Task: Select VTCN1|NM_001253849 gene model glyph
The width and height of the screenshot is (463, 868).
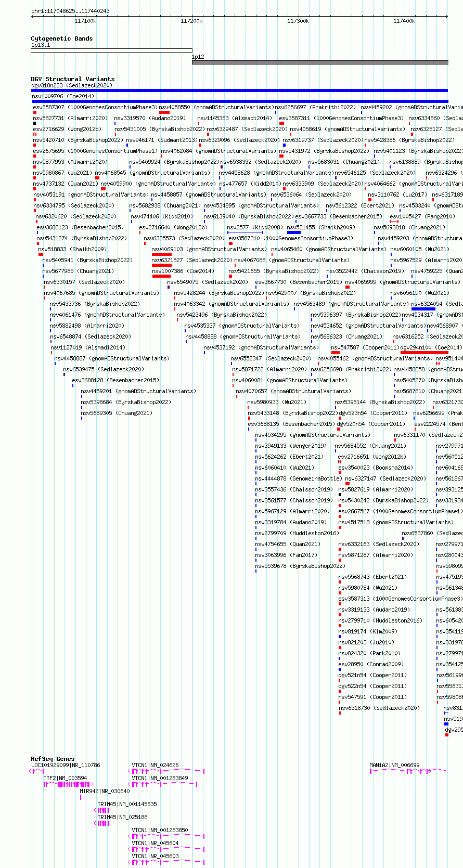Action: [163, 784]
